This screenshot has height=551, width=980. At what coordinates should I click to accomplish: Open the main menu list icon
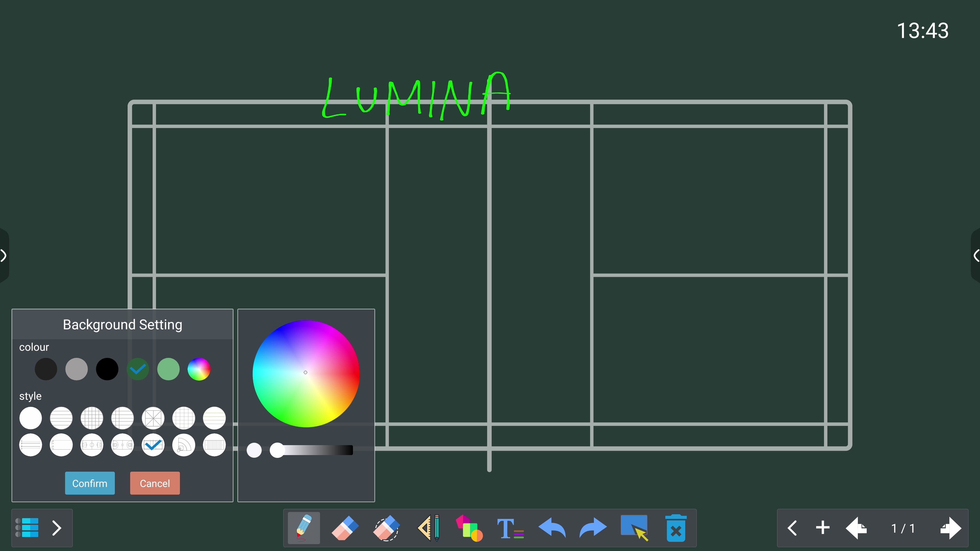pos(27,528)
